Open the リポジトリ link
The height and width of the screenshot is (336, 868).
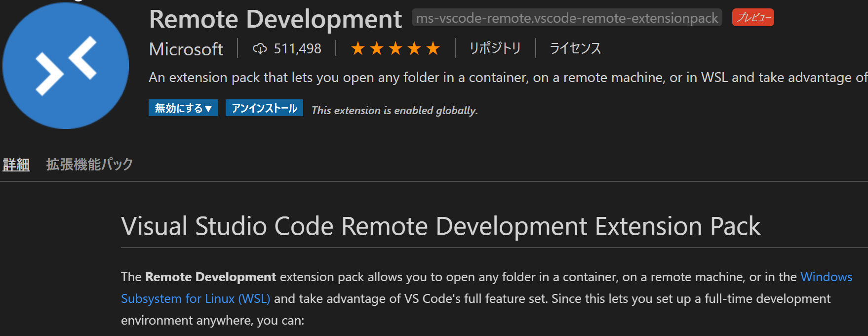[495, 48]
